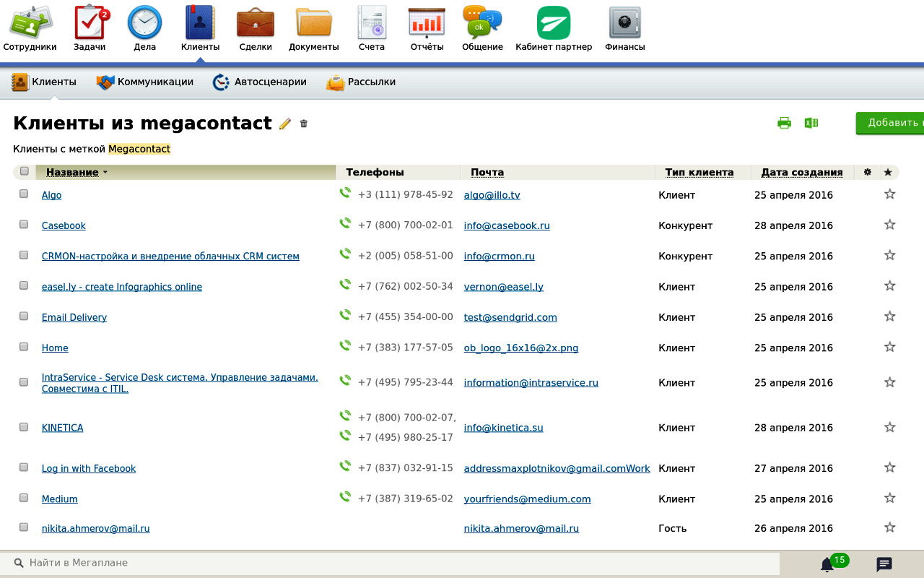The image size is (924, 578).
Task: Click the yourfriends@medium.com email link
Action: pyautogui.click(x=527, y=499)
